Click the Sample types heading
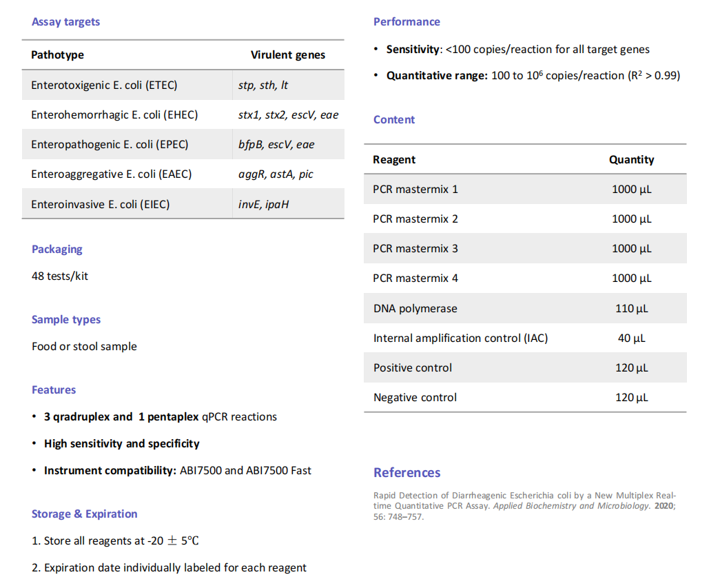 point(66,320)
